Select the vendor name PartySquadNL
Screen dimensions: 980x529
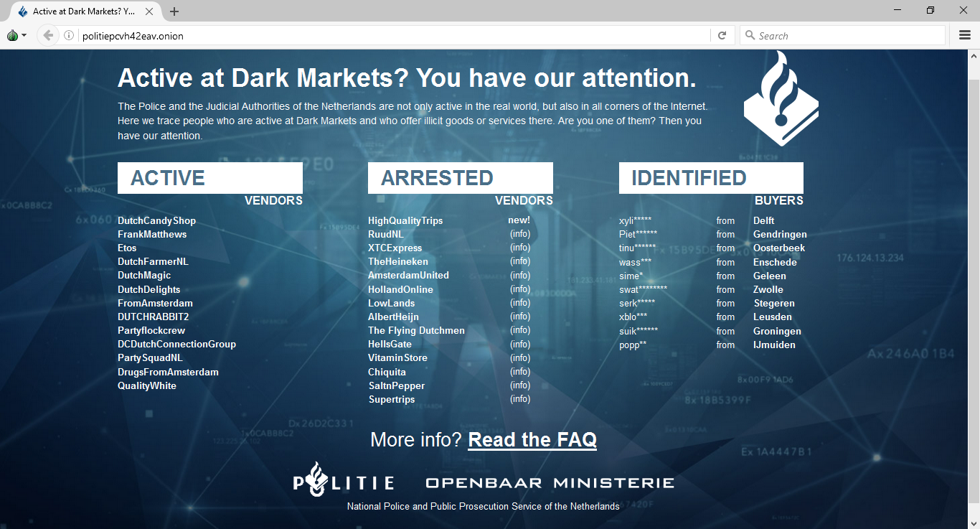[x=150, y=357]
